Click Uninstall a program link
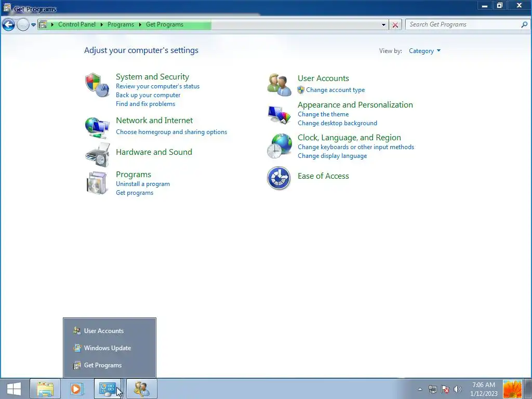The height and width of the screenshot is (399, 532). [142, 184]
